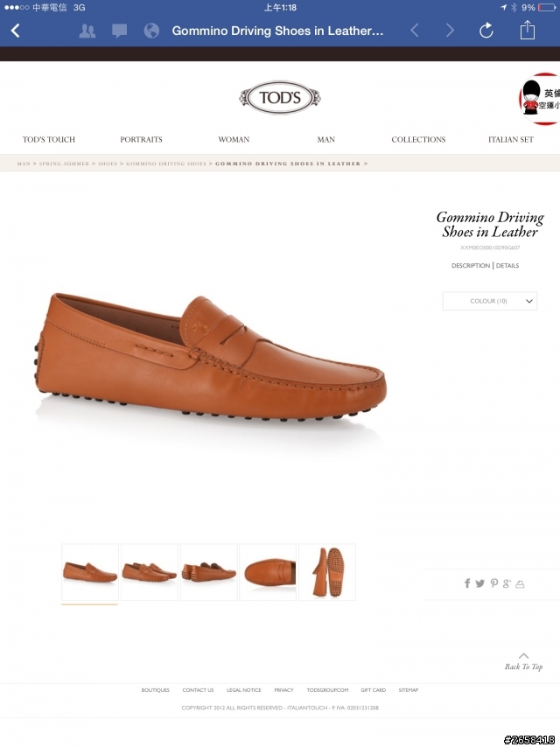Viewport: 560px width, 747px height.
Task: Tap the globe notifications icon
Action: point(151,31)
